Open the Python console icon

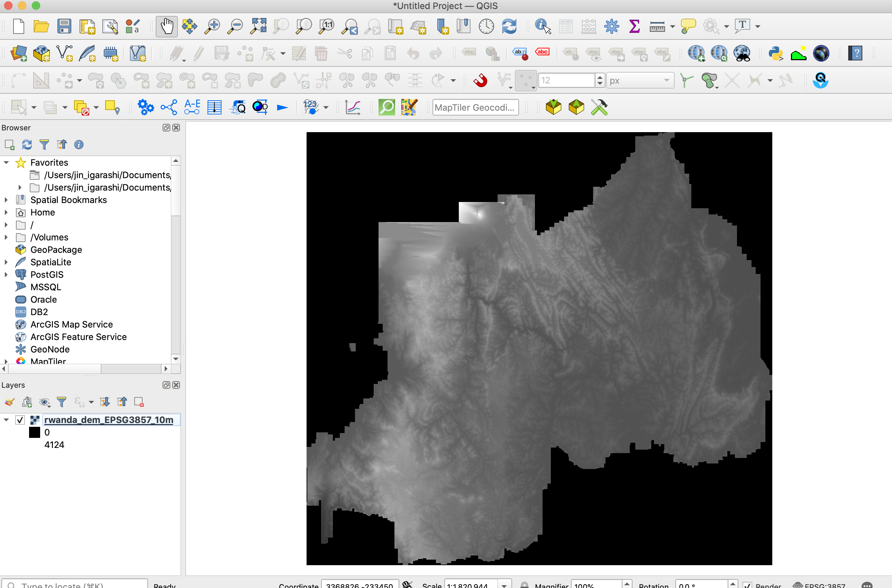pos(775,53)
